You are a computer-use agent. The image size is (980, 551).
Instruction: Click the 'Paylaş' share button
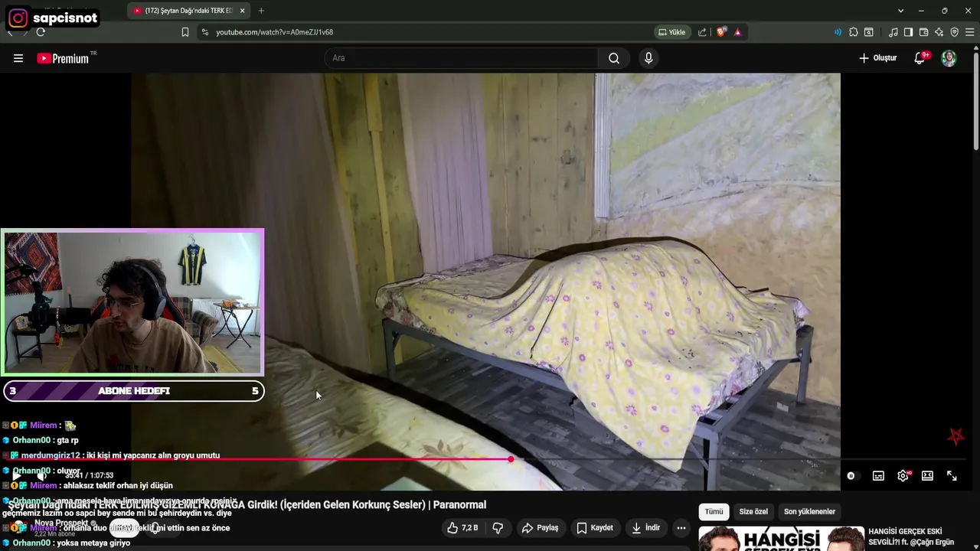pos(541,528)
